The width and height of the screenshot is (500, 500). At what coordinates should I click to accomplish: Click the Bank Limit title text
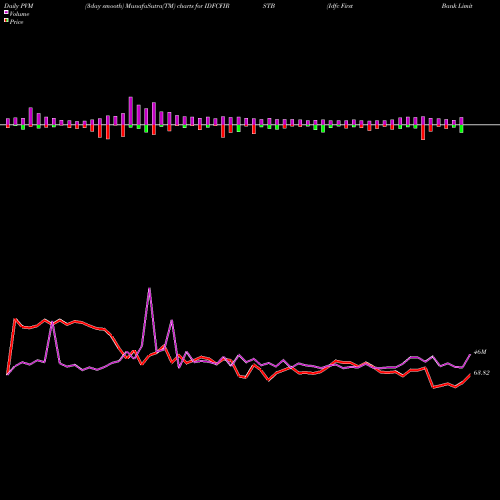[457, 6]
